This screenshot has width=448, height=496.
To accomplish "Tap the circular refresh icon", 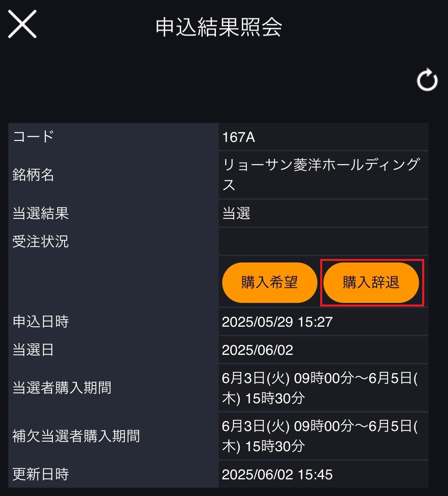I will (427, 80).
